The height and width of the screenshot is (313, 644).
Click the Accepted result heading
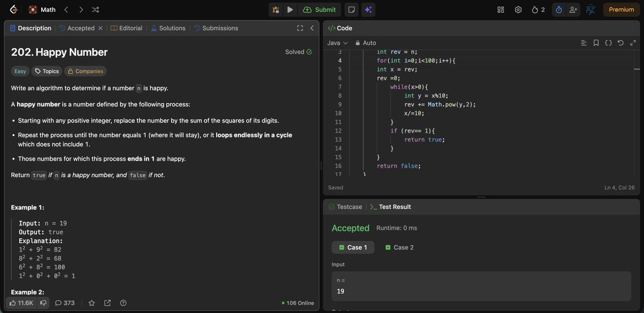pyautogui.click(x=350, y=228)
